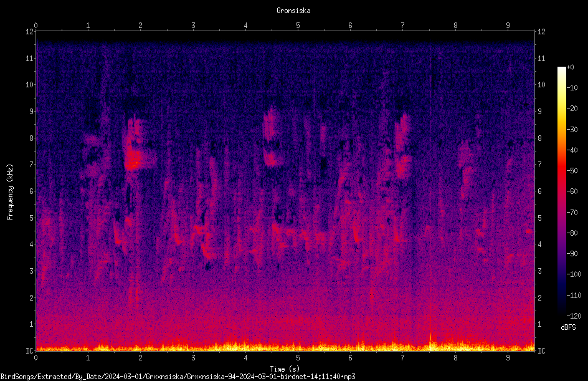Click the 5 second mark on bottom time axis
This screenshot has width=588, height=381.
point(298,358)
